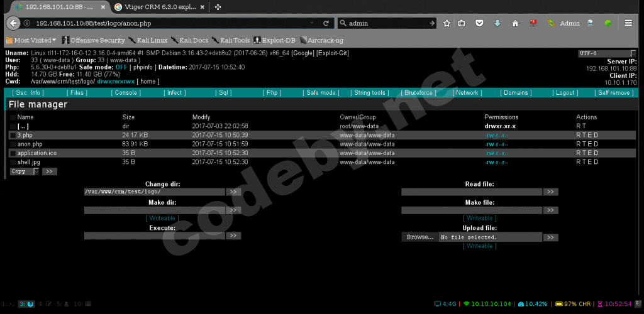Tick the select-all checkbox beside Name

click(x=13, y=117)
